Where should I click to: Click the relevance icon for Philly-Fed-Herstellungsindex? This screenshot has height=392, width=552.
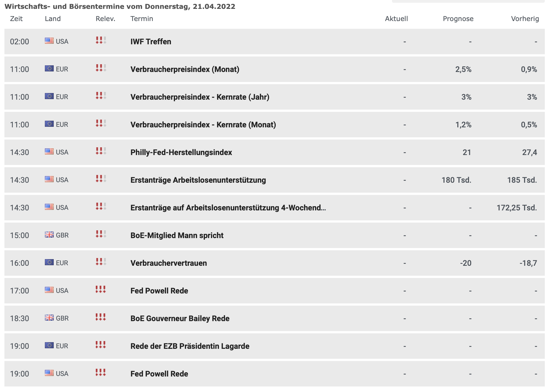coord(101,151)
